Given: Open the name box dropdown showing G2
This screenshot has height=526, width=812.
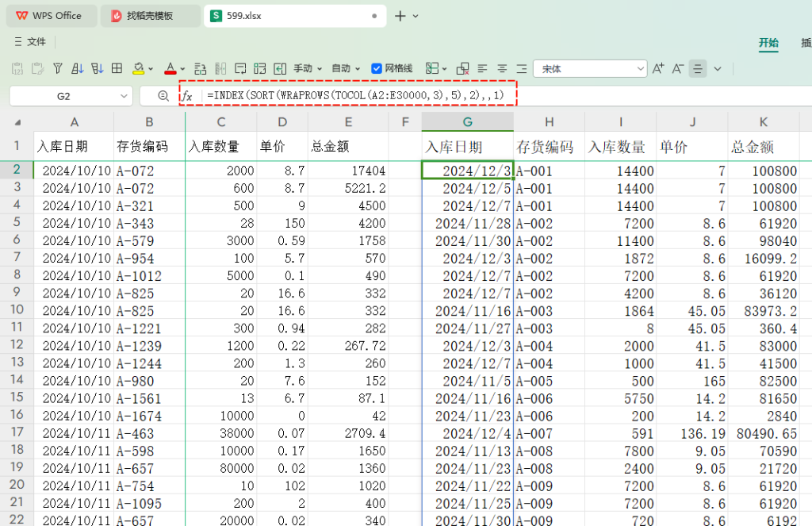Looking at the screenshot, I should (x=123, y=96).
